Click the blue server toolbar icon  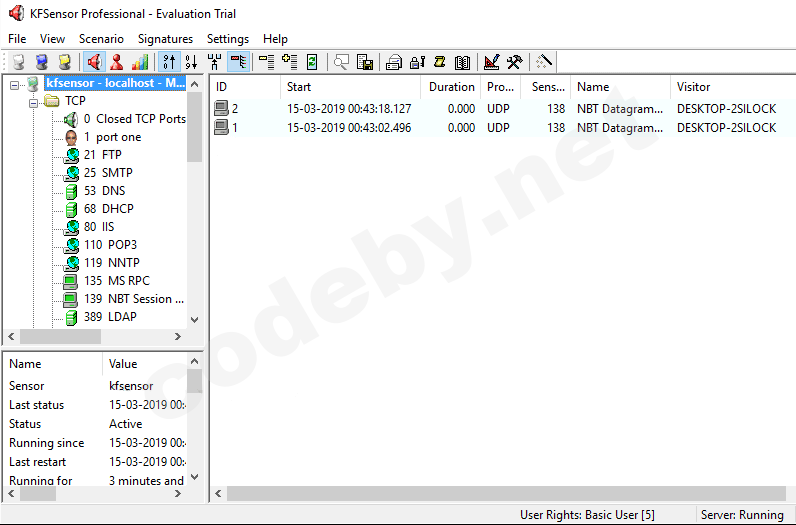(x=42, y=62)
